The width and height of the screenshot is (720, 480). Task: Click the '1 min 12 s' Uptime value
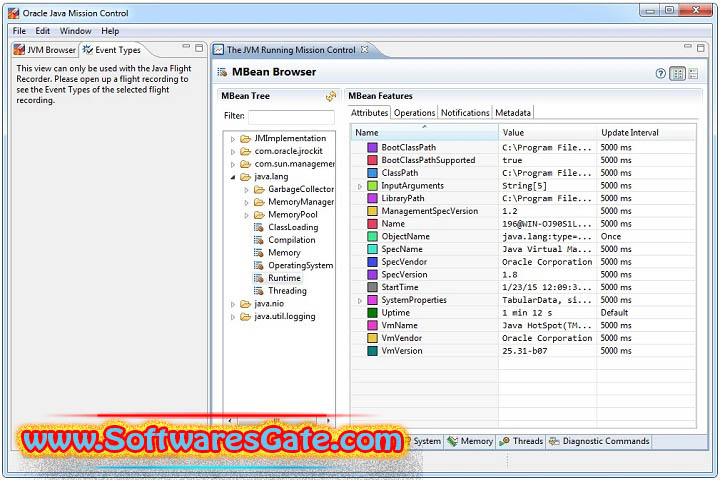click(527, 313)
